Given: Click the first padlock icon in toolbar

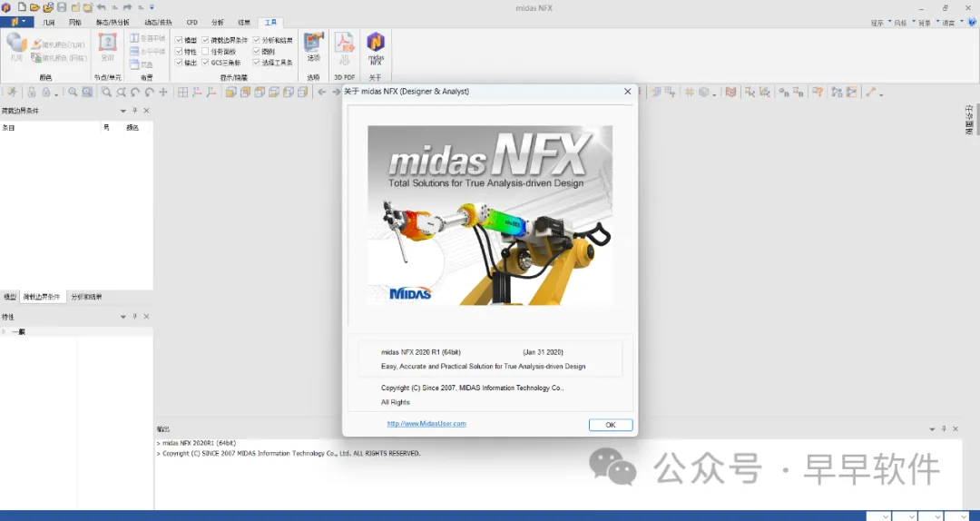Looking at the screenshot, I should (31, 92).
